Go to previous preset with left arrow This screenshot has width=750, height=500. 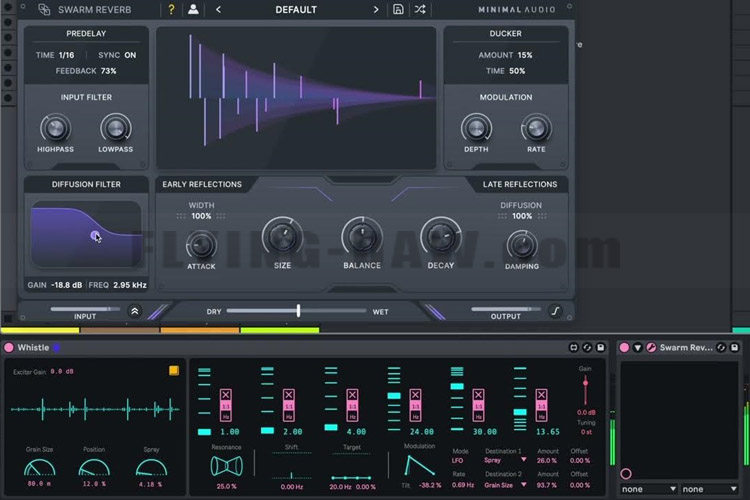[218, 10]
